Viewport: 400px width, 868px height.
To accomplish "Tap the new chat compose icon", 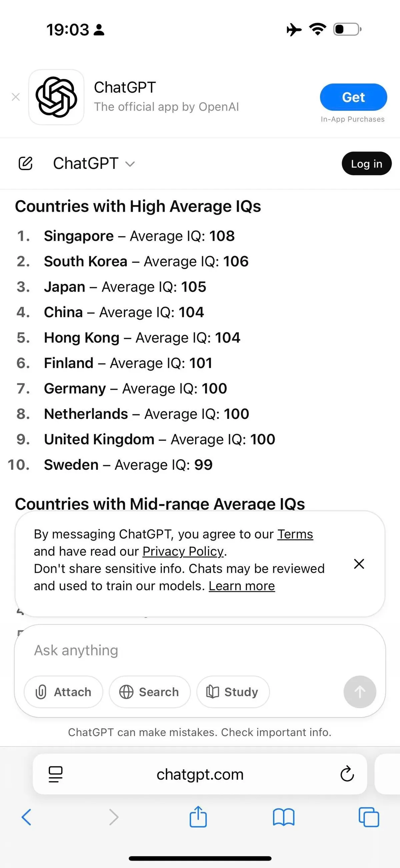I will (25, 163).
